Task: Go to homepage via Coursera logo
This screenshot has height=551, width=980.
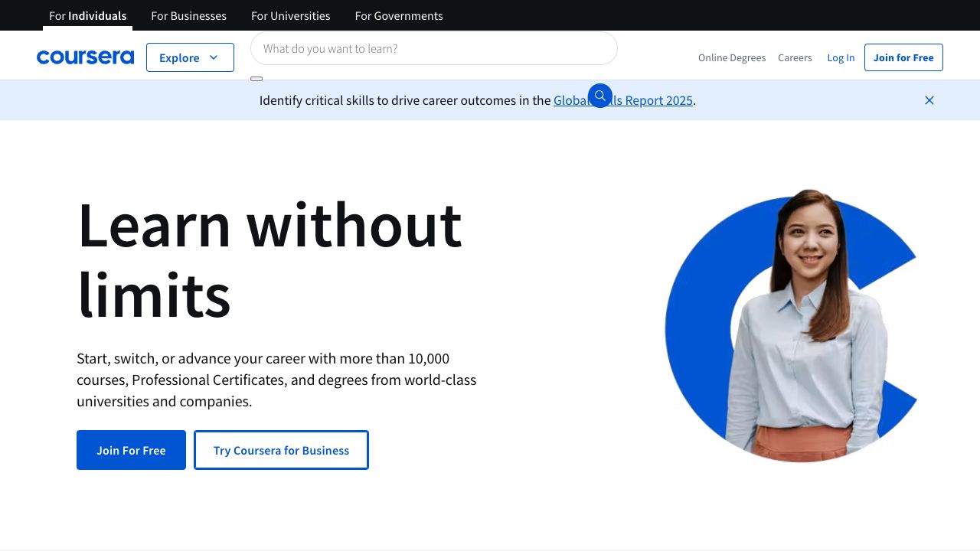Action: click(85, 57)
